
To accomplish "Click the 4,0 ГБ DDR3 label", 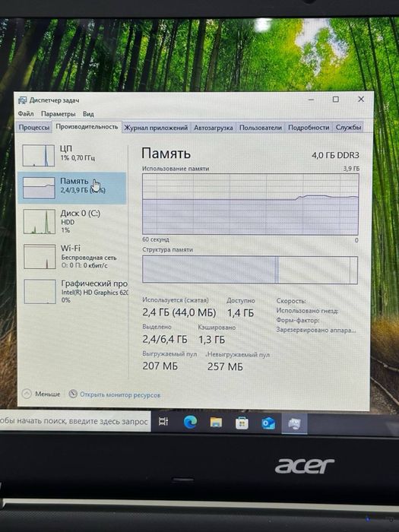I will point(335,155).
